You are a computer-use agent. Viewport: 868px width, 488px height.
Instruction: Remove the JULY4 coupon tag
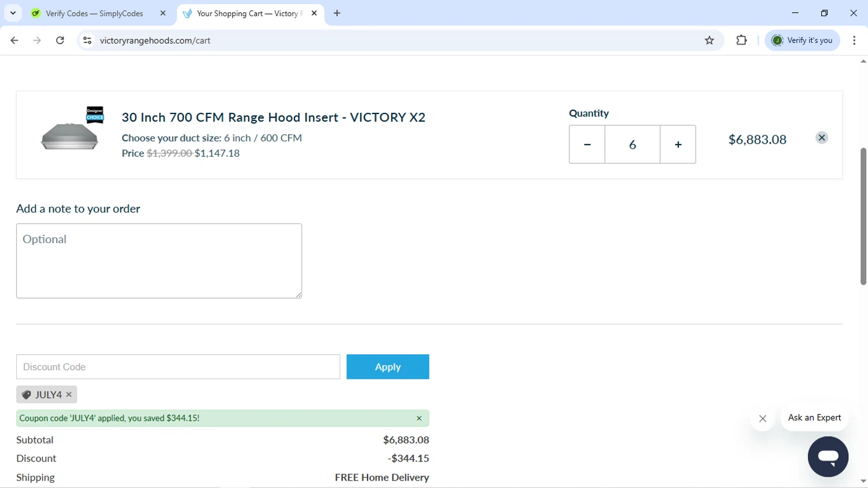69,395
